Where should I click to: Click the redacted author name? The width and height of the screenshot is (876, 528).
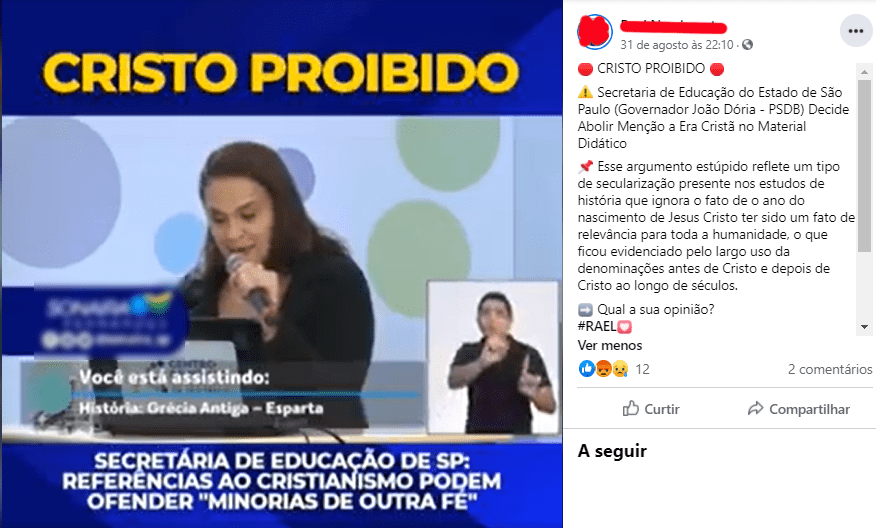[673, 25]
